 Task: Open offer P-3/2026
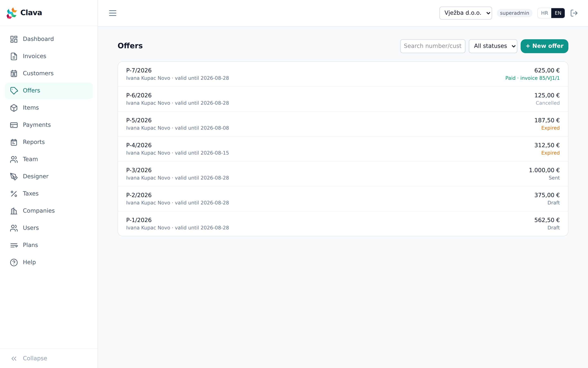[x=343, y=174]
